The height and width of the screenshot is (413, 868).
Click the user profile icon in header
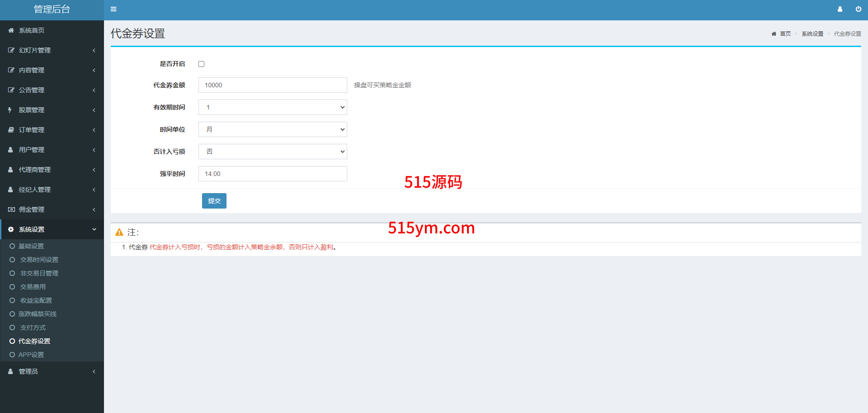click(840, 9)
